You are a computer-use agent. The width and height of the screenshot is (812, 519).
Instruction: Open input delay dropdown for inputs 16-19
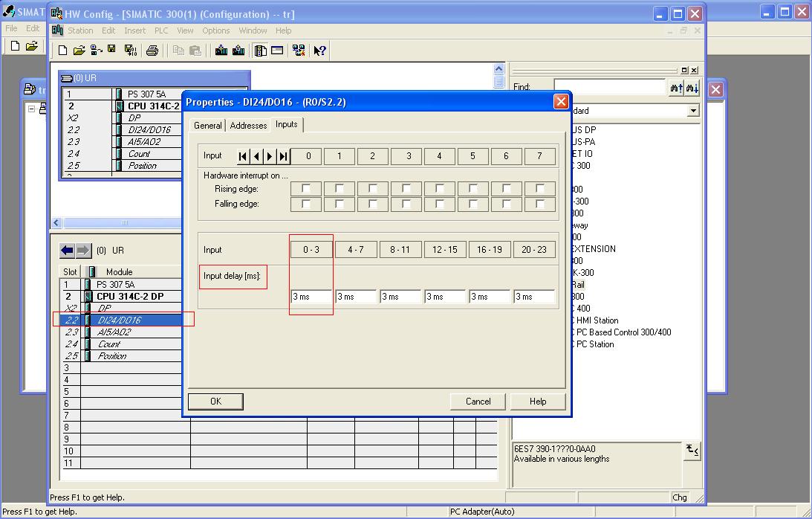click(490, 297)
